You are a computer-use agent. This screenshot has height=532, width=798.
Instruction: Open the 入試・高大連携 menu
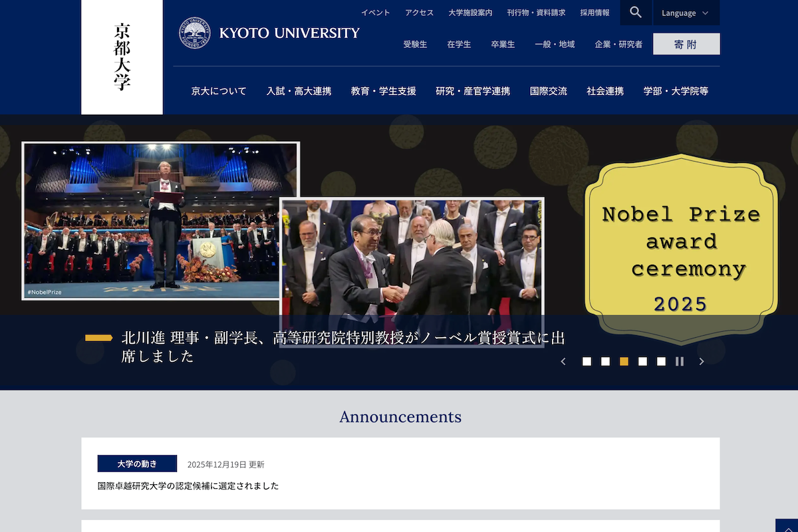299,91
